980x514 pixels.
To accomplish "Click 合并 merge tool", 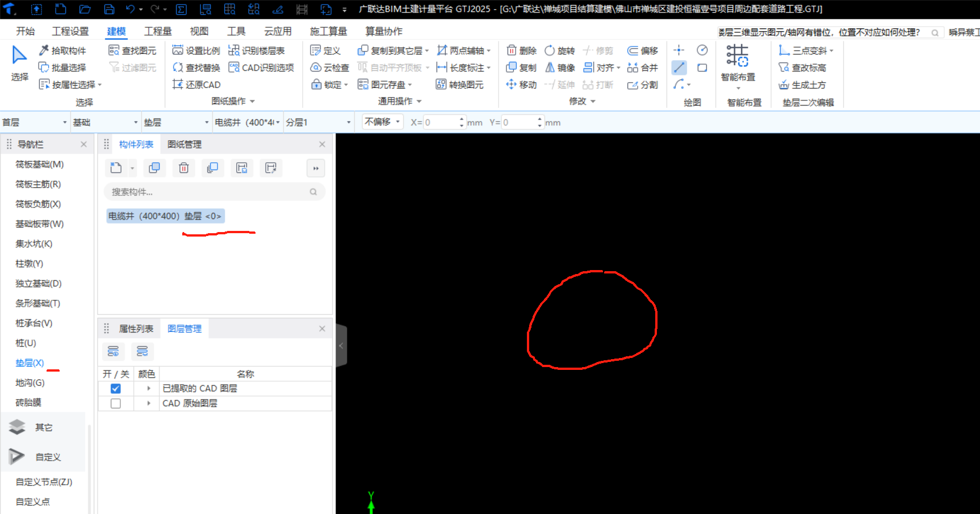I will (643, 68).
